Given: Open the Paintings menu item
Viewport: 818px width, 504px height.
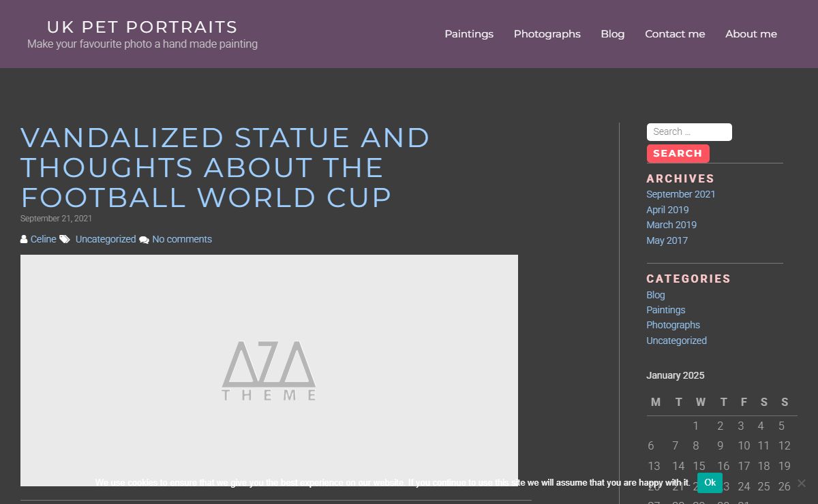Looking at the screenshot, I should point(469,34).
